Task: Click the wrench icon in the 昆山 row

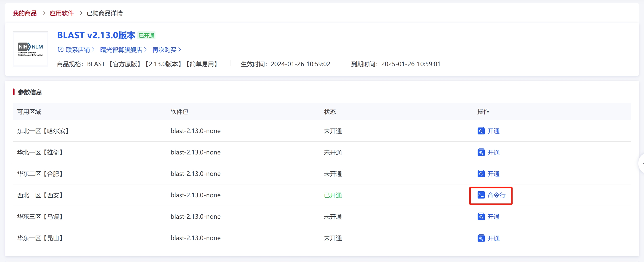Action: [x=481, y=238]
